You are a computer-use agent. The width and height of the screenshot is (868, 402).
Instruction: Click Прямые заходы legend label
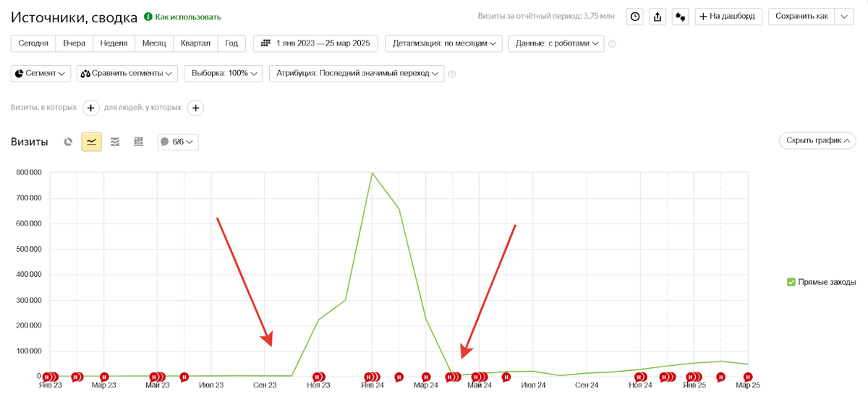click(x=827, y=282)
